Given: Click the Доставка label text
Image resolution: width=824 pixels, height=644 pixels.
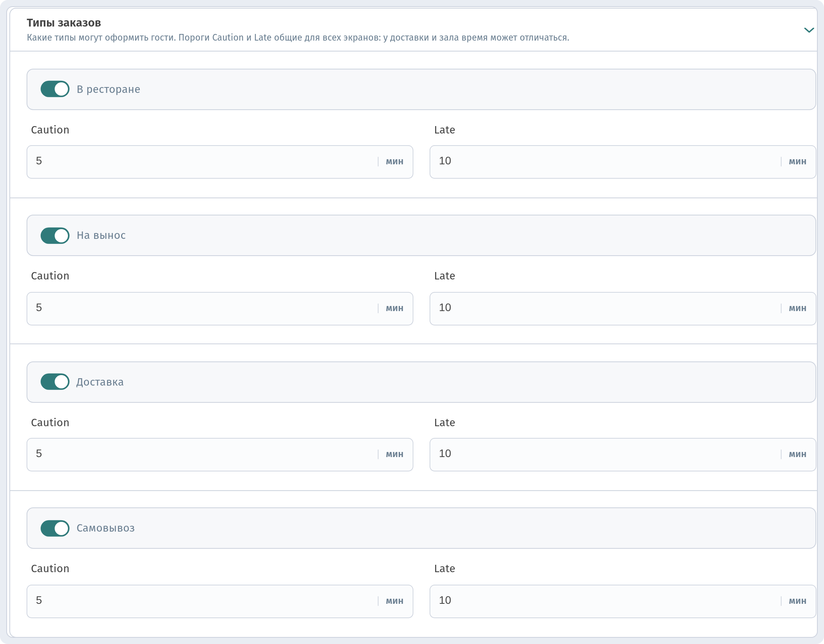Looking at the screenshot, I should (x=100, y=382).
